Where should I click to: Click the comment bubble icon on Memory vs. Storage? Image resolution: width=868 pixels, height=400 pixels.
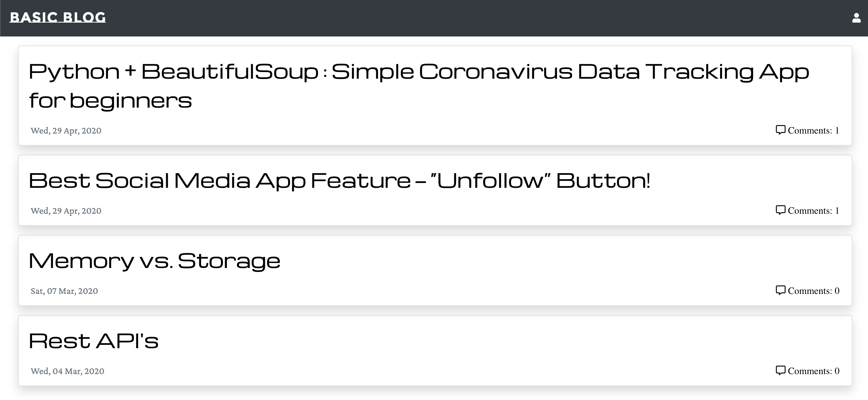[780, 291]
